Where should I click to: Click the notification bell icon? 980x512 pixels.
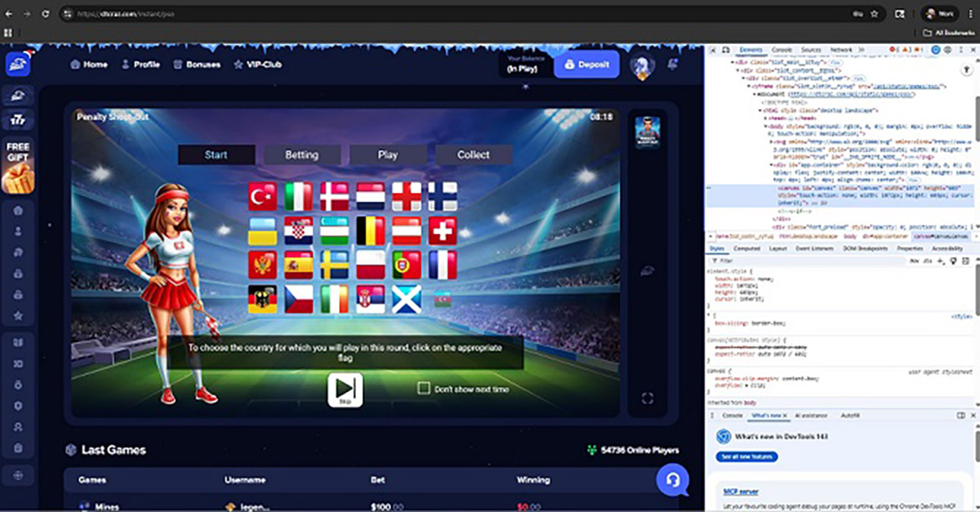[674, 65]
